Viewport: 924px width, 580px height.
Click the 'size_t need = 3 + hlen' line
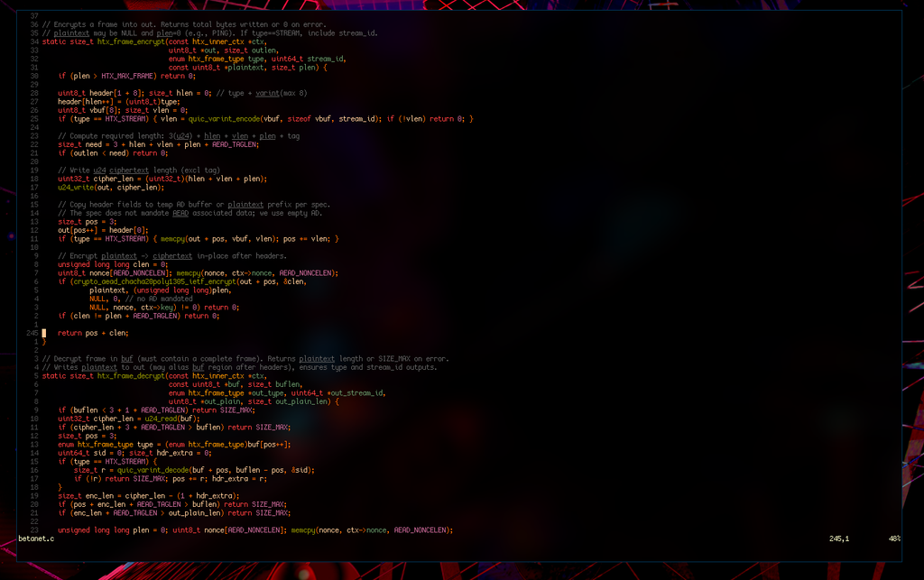[158, 145]
